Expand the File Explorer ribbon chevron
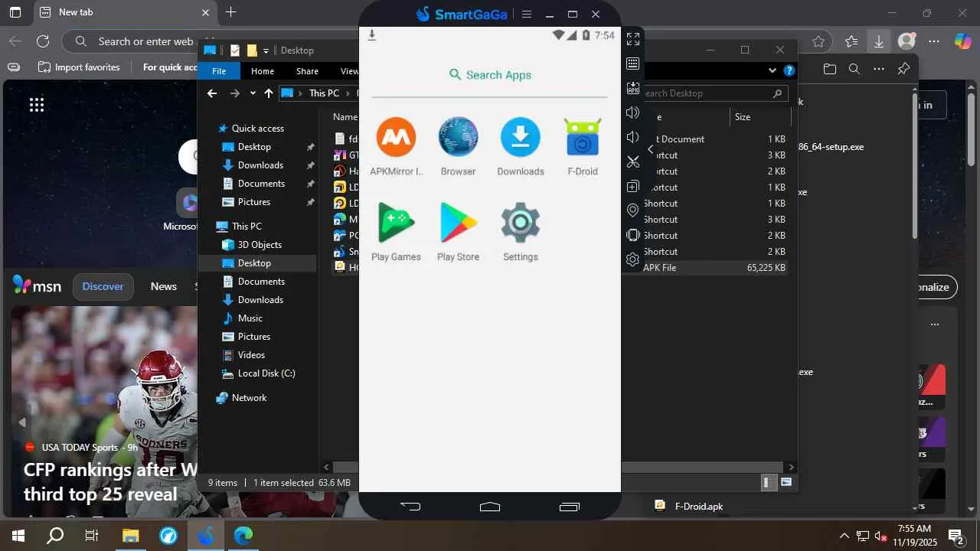Image resolution: width=980 pixels, height=551 pixels. (x=773, y=71)
